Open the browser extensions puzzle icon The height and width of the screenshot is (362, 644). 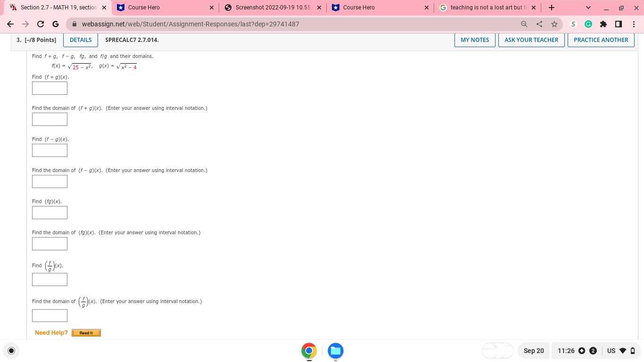[x=603, y=24]
